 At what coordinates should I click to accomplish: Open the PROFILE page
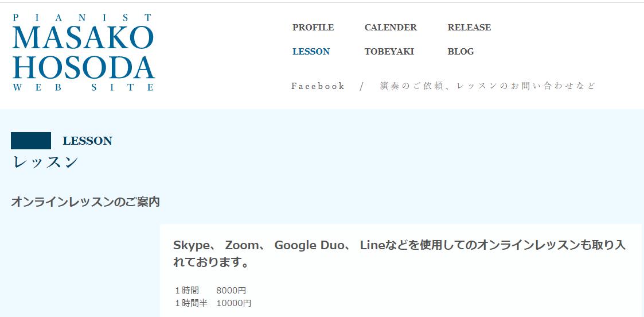pos(313,28)
